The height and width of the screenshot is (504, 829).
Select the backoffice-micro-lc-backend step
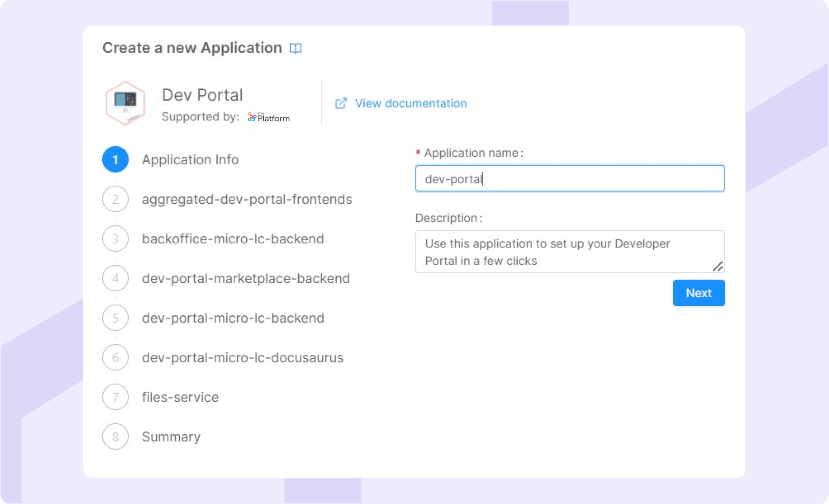tap(233, 239)
